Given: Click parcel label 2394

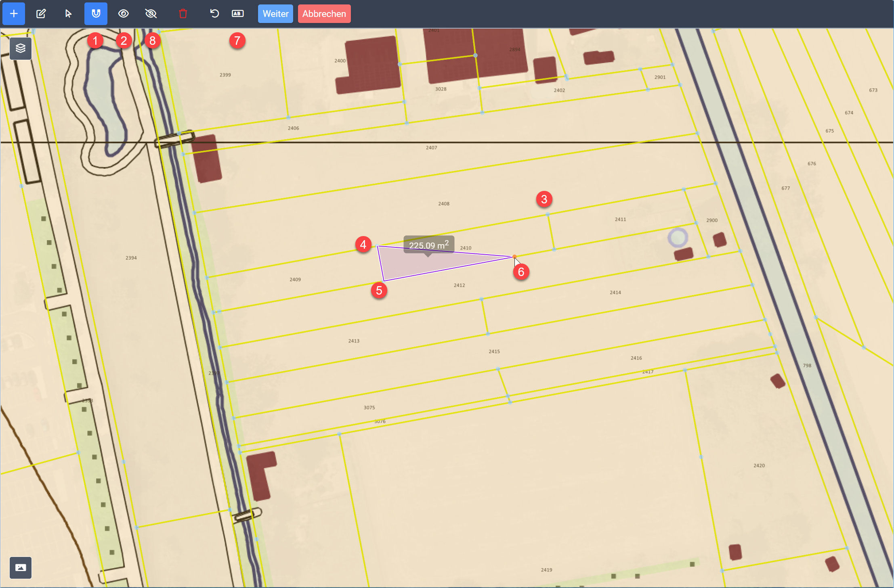Looking at the screenshot, I should coord(131,258).
